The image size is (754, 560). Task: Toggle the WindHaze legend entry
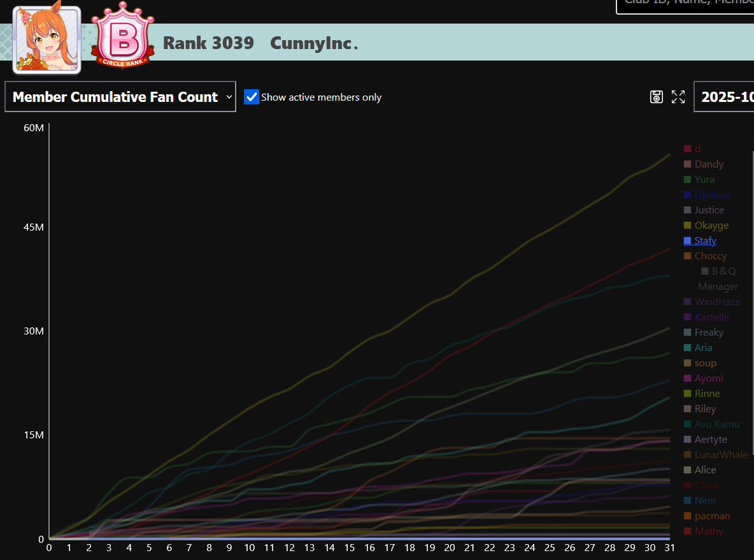point(712,301)
